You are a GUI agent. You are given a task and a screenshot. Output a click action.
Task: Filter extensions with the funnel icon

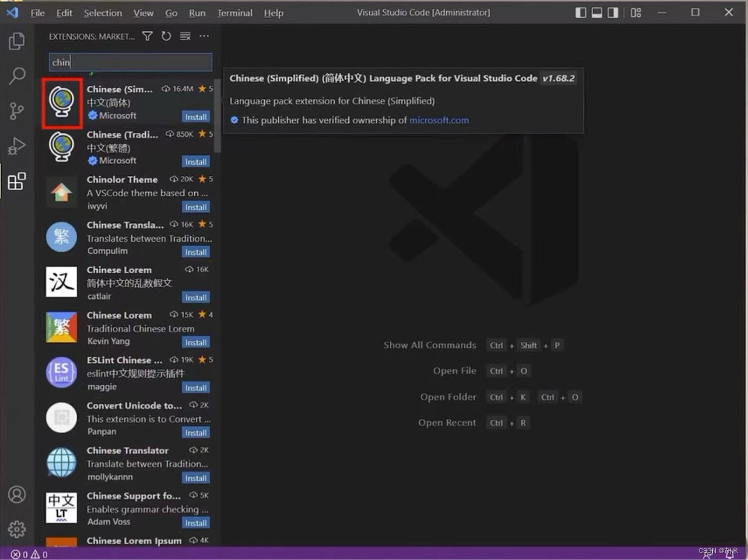(147, 36)
